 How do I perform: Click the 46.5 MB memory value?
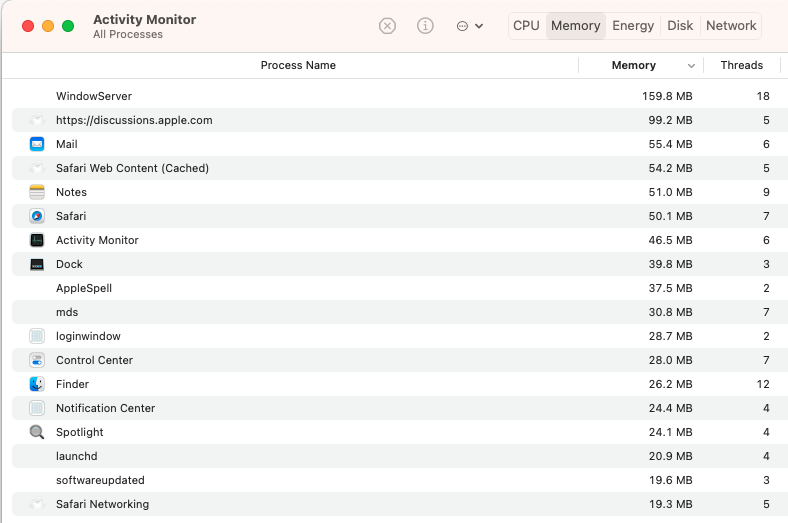670,240
